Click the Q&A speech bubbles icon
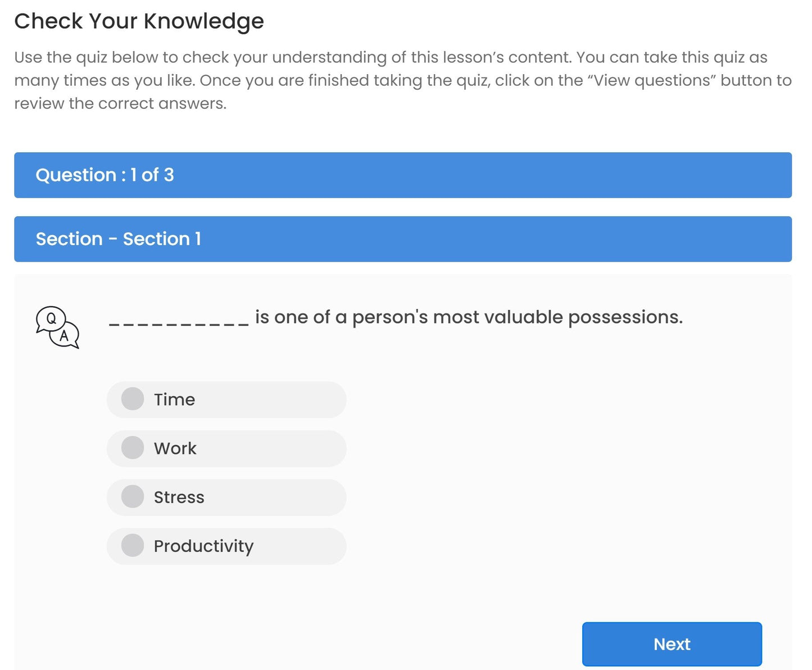812x670 pixels. 57,327
